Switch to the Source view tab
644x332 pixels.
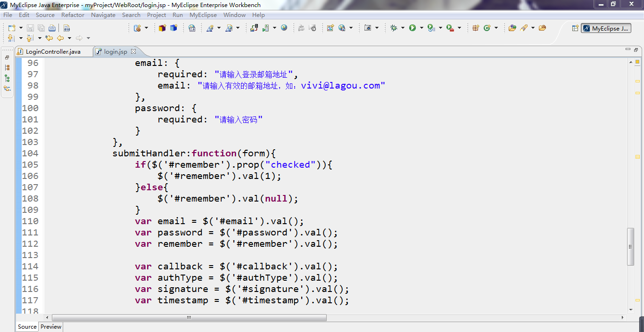click(27, 327)
